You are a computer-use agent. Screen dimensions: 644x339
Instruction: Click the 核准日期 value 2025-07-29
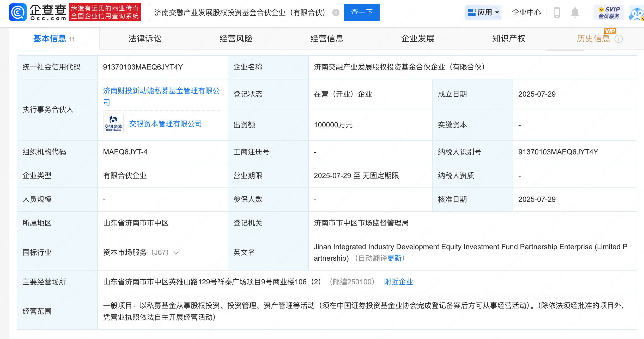(x=537, y=199)
